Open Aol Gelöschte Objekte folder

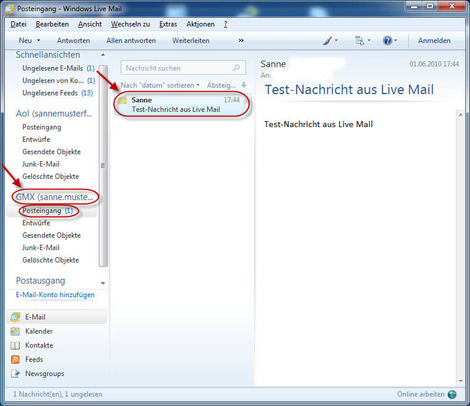click(50, 177)
